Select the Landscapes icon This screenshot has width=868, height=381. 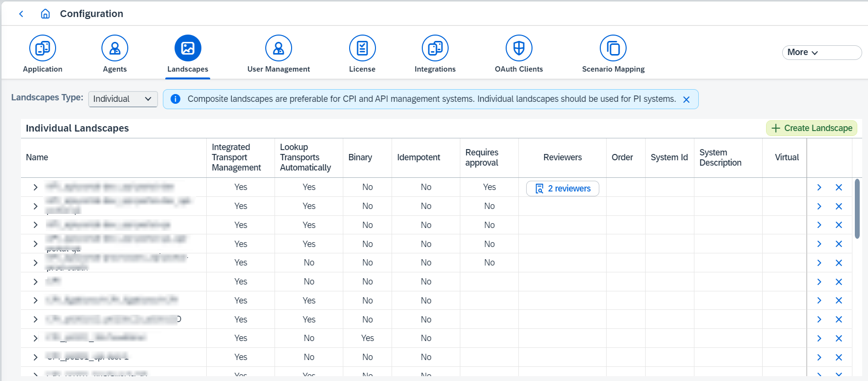[188, 48]
